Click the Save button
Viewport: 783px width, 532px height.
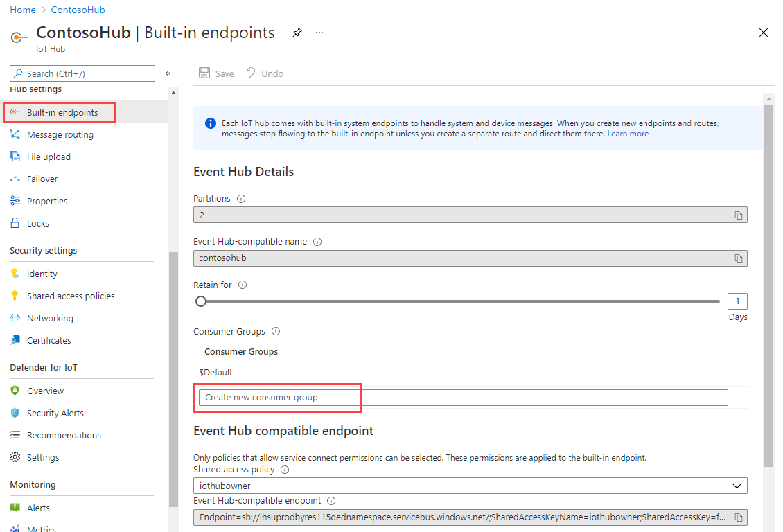pos(216,73)
